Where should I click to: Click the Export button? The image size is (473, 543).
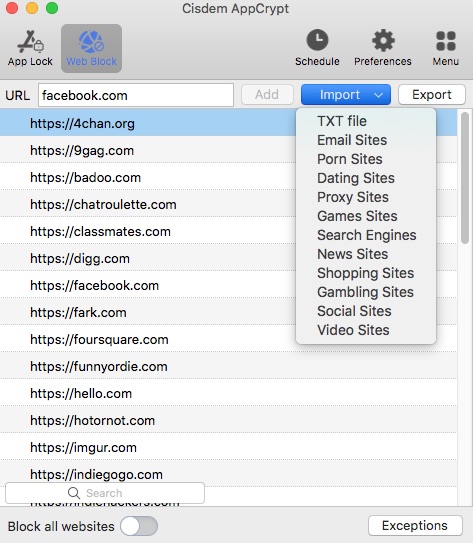431,95
